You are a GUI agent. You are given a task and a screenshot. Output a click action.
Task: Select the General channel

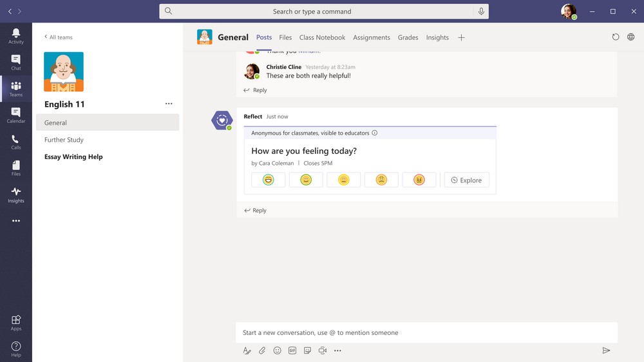[108, 122]
